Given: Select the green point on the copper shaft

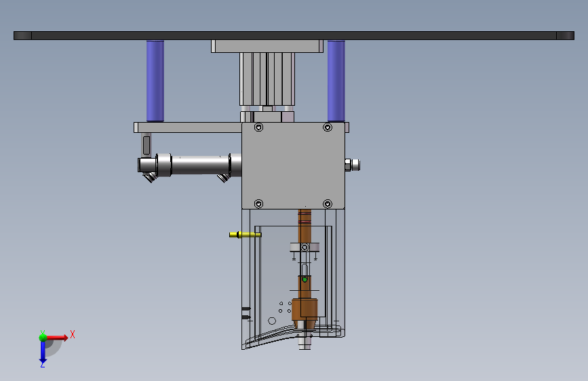Looking at the screenshot, I should pyautogui.click(x=305, y=280).
